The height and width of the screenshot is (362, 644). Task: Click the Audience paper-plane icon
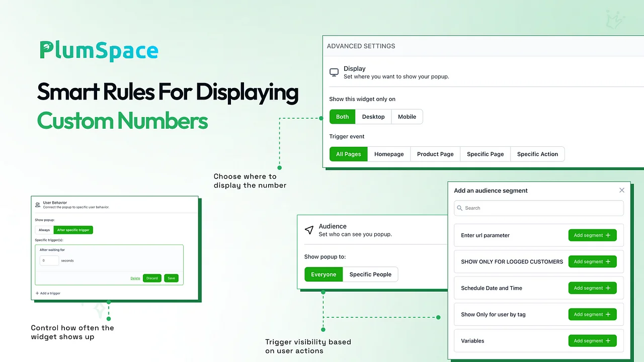tap(309, 230)
